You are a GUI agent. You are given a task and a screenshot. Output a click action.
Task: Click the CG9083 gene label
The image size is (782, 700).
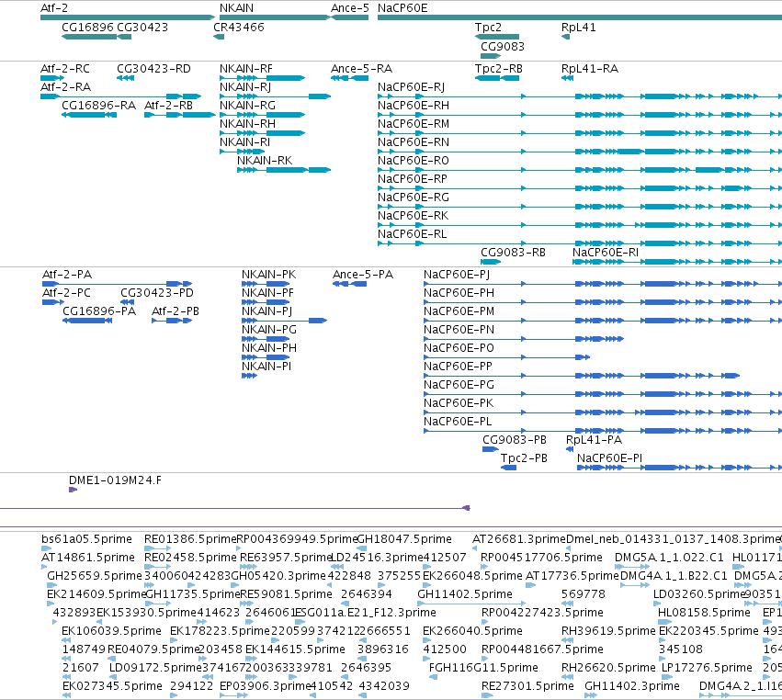503,47
